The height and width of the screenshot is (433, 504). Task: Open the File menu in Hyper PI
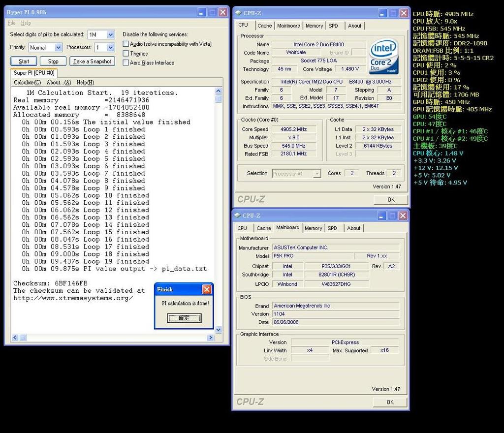coord(11,23)
